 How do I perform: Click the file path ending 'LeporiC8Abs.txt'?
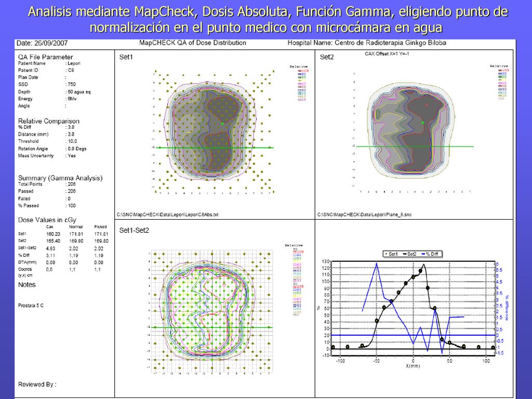click(x=168, y=215)
